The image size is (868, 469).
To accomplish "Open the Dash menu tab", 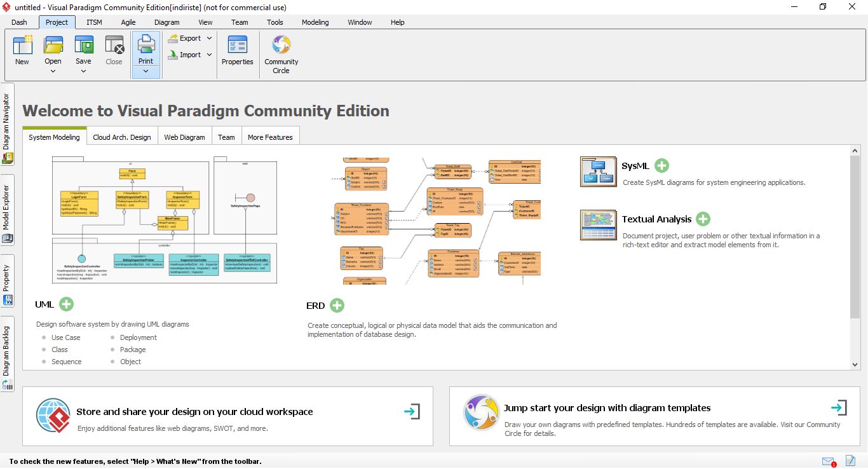I will pos(20,22).
